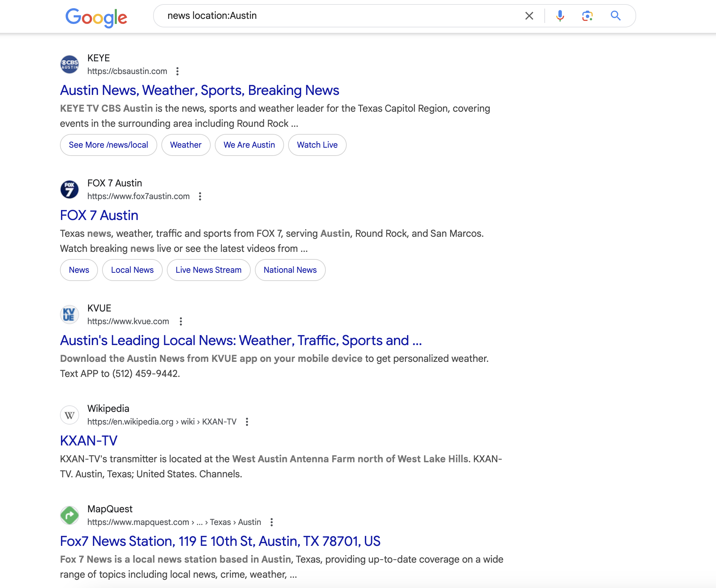Screen dimensions: 716x588
Task: Click the KEYE site name
Action: coord(99,58)
